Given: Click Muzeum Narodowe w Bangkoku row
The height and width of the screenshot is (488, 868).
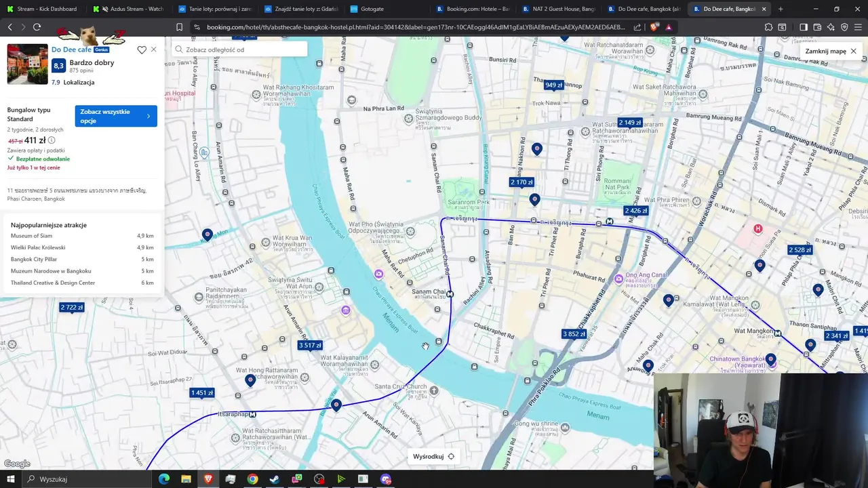Looking at the screenshot, I should pos(82,271).
